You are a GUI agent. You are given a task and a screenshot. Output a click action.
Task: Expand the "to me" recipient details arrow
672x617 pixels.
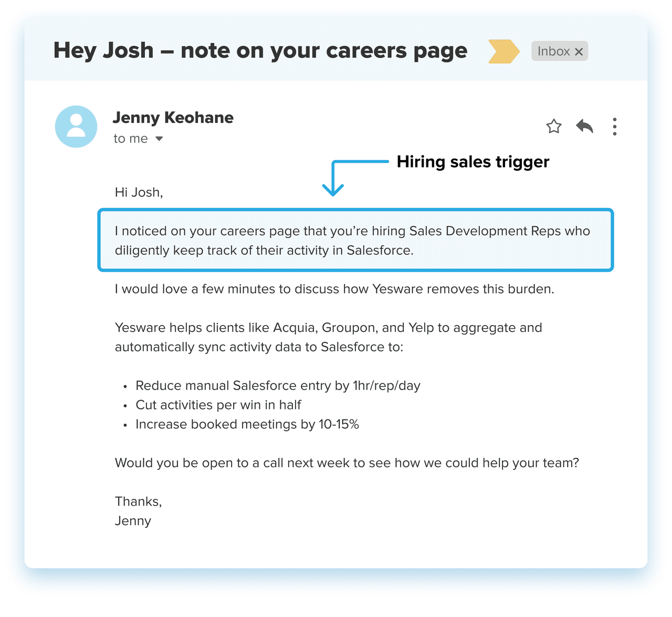pos(160,139)
